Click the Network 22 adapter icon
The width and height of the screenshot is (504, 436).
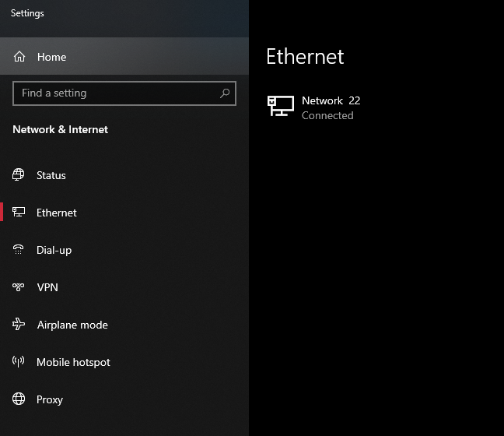click(x=281, y=107)
